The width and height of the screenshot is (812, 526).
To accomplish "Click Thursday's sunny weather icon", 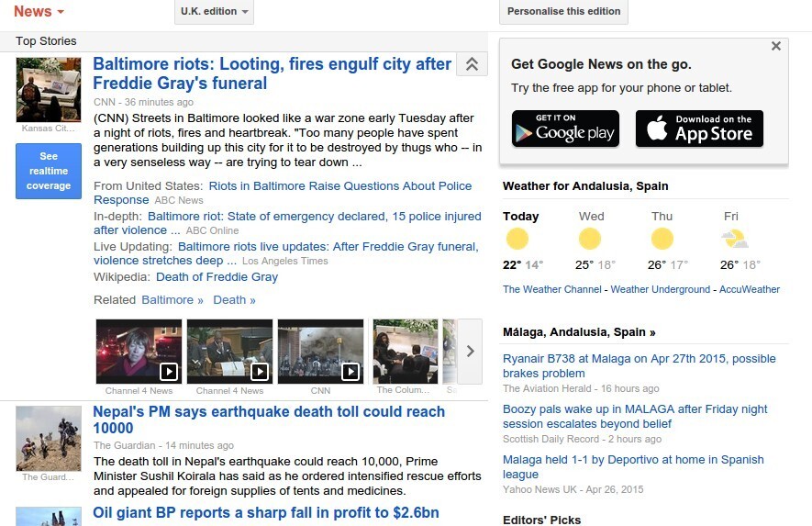I will pyautogui.click(x=662, y=239).
